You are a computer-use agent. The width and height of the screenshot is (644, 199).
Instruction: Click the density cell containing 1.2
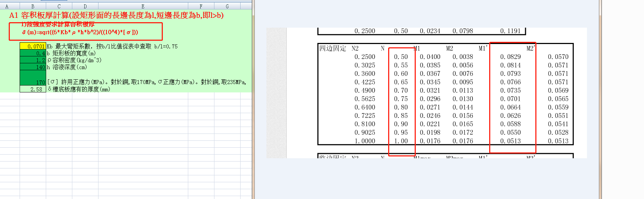pyautogui.click(x=33, y=60)
